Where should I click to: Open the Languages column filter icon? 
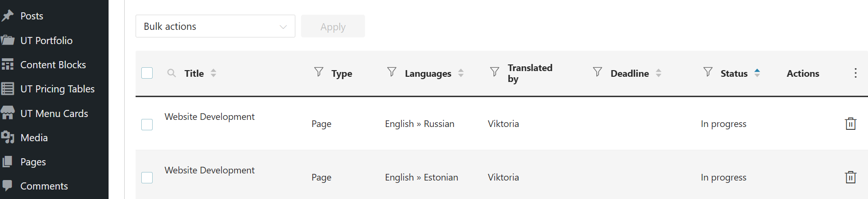pyautogui.click(x=392, y=72)
